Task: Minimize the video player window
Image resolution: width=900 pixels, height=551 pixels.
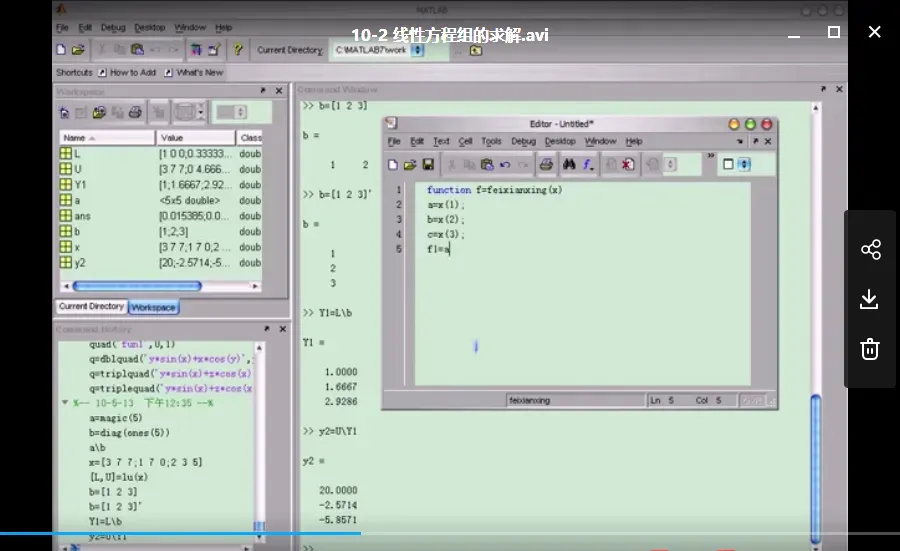Action: (x=794, y=36)
